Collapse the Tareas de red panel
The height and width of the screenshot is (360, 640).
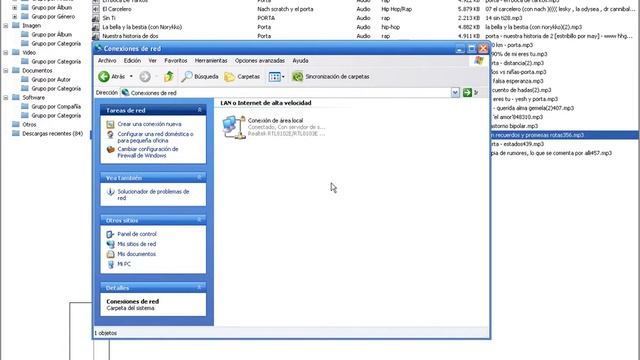199,110
